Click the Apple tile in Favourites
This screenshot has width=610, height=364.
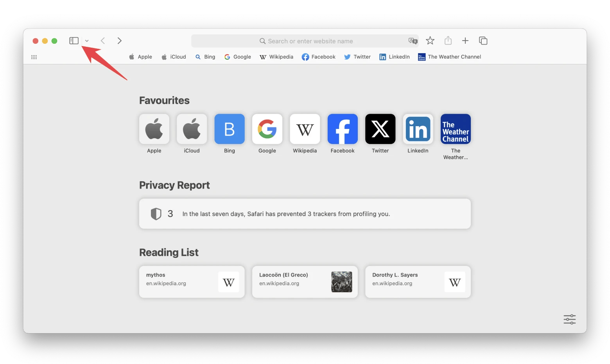(154, 129)
